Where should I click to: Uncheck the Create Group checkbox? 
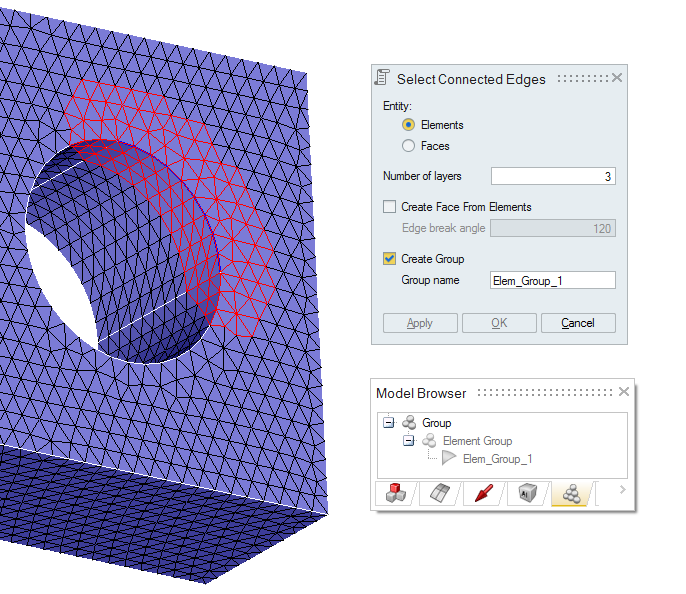(x=390, y=259)
